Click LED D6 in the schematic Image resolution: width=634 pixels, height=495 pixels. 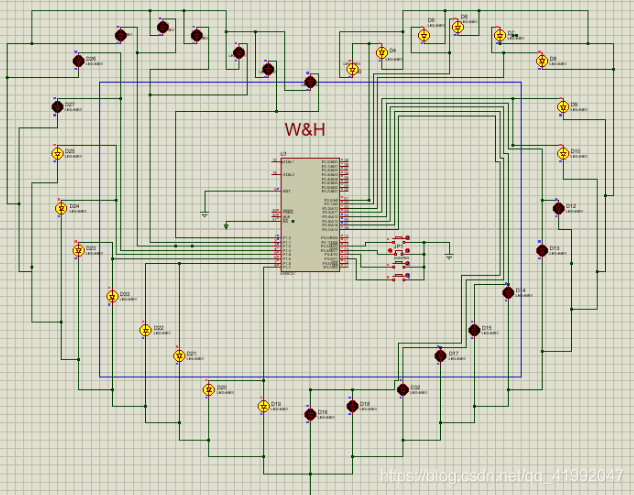(x=458, y=27)
